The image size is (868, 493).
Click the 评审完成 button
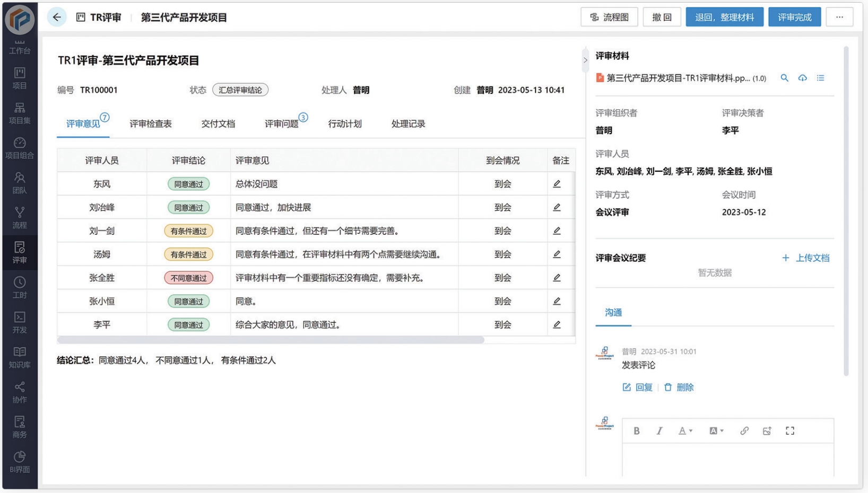click(794, 16)
